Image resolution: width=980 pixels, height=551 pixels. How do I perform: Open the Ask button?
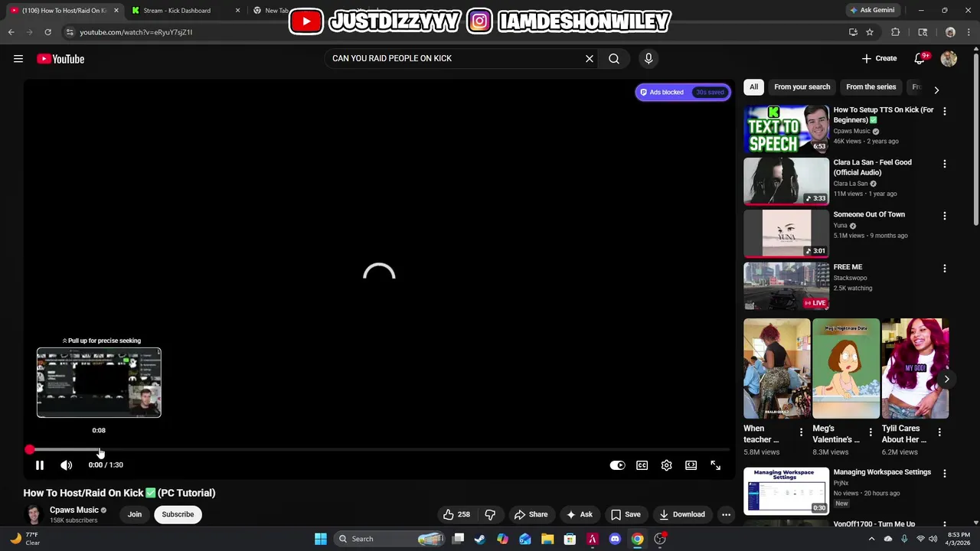pyautogui.click(x=580, y=514)
